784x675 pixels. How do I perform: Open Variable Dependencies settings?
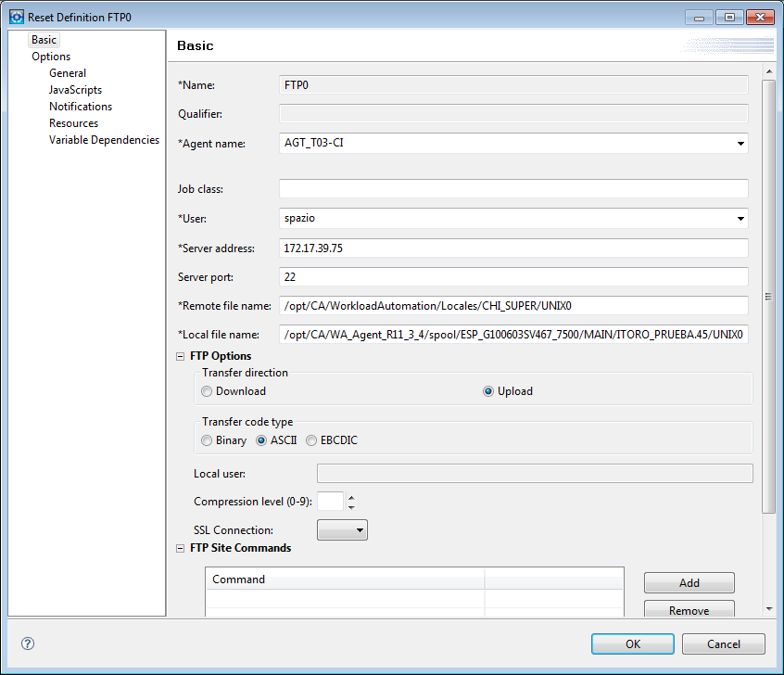[104, 139]
